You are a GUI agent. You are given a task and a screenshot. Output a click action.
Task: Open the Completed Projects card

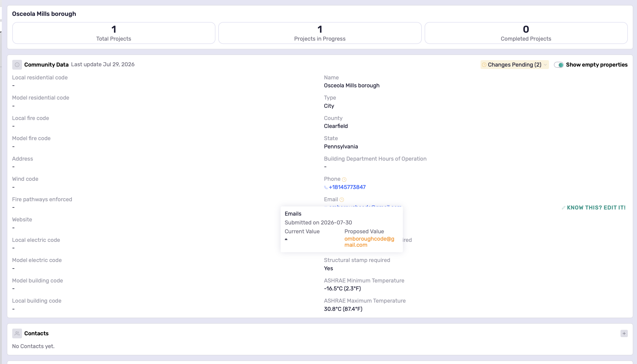[x=526, y=33]
